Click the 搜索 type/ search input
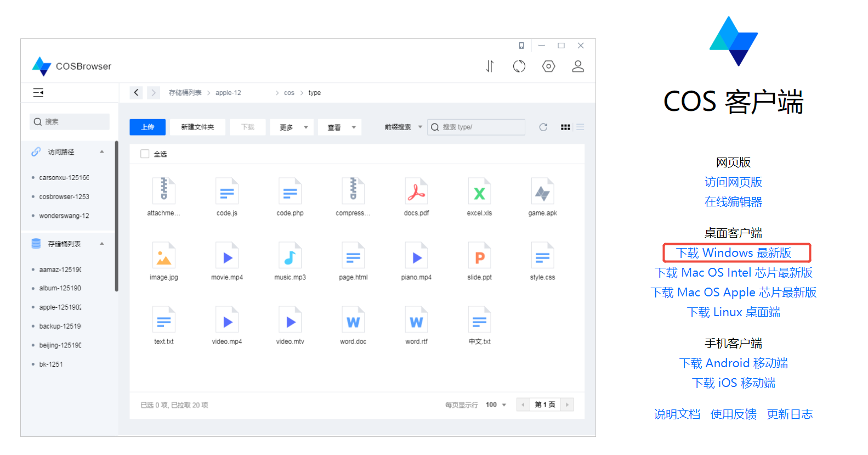The height and width of the screenshot is (455, 868). click(x=476, y=127)
